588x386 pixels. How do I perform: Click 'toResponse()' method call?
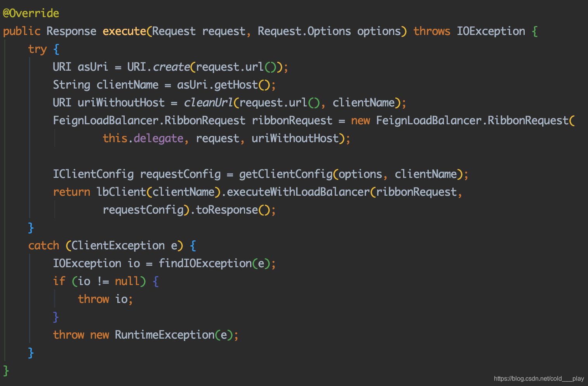[x=233, y=210]
